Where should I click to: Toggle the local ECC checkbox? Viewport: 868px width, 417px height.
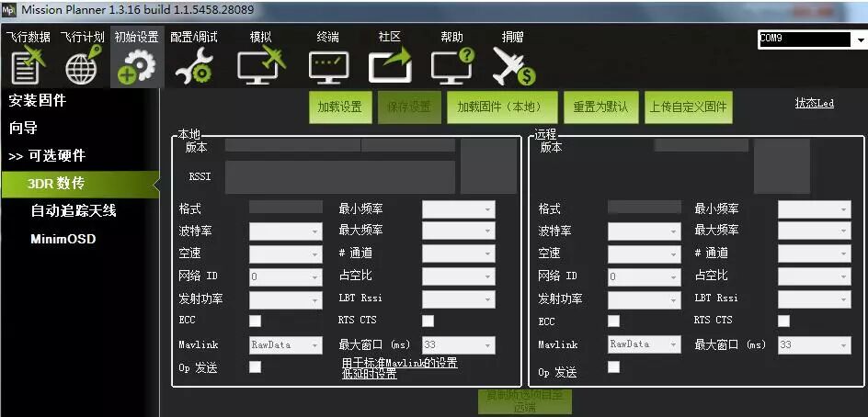(x=256, y=321)
